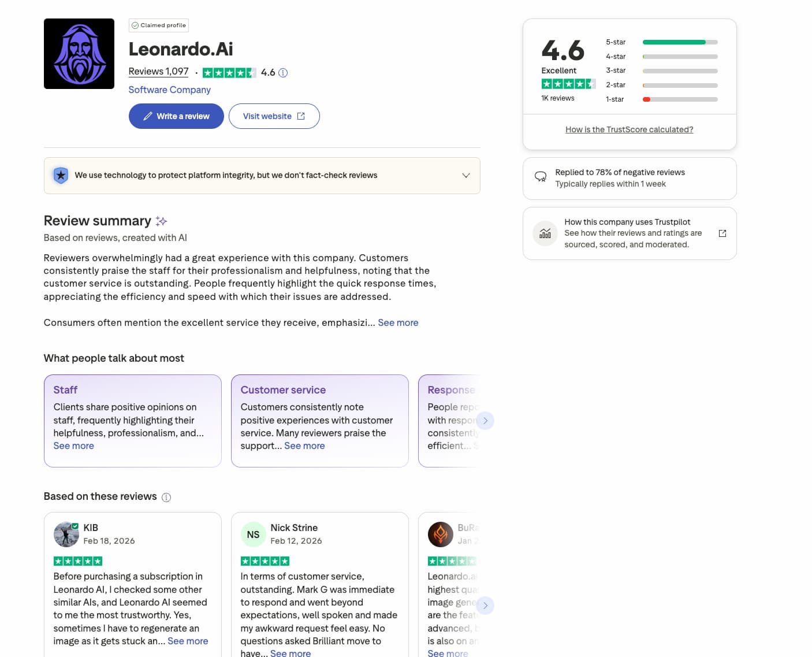Click the Trustpilot shield icon in the integrity banner

click(x=61, y=175)
